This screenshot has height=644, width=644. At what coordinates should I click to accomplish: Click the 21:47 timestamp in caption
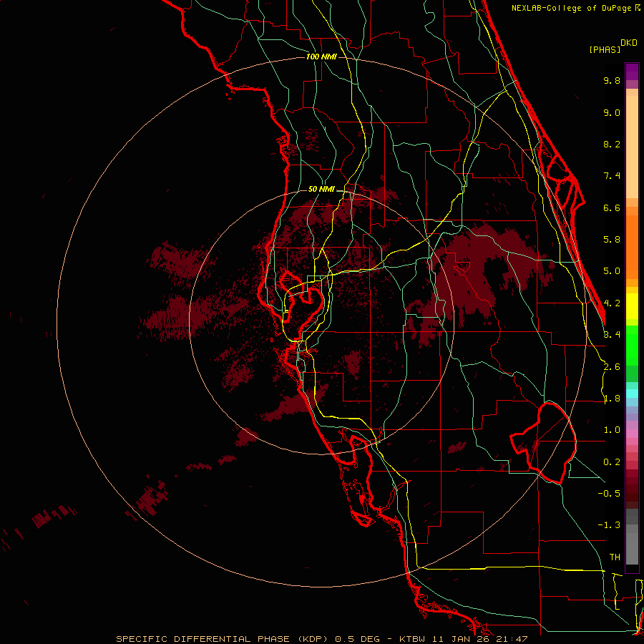click(513, 639)
